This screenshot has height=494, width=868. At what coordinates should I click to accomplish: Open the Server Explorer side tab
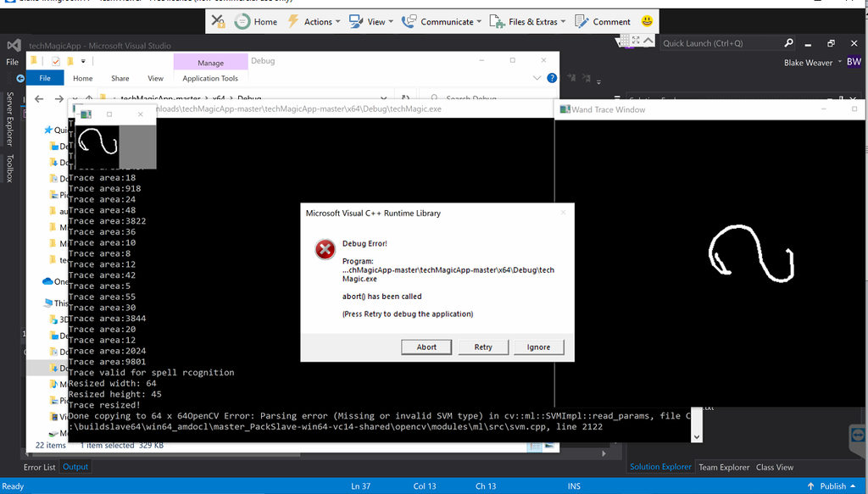click(9, 119)
